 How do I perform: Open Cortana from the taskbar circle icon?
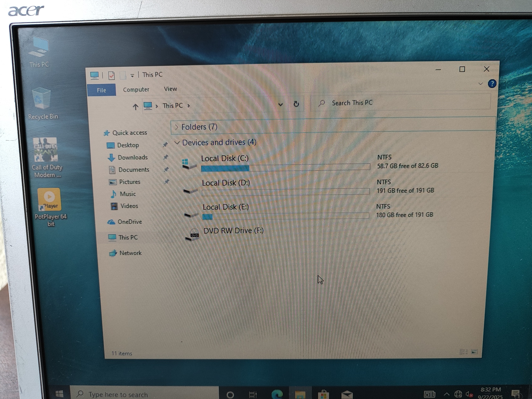click(x=230, y=394)
